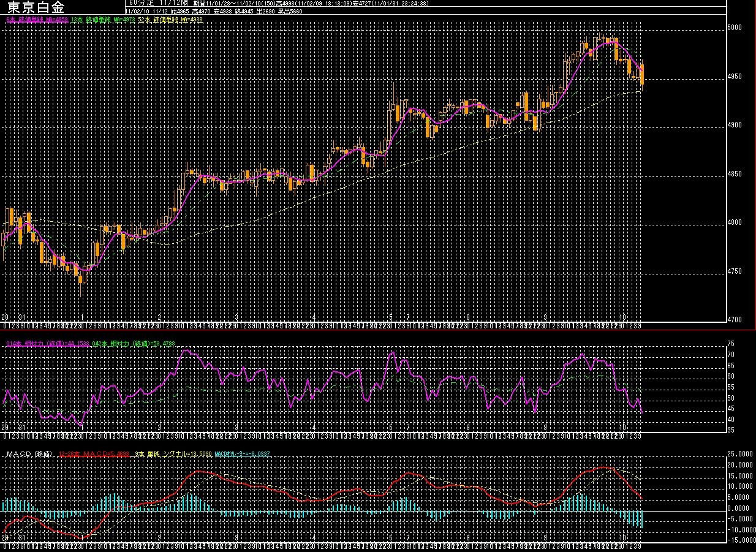The height and width of the screenshot is (552, 756).
Task: Click the 4700 price axis label
Action: (734, 320)
